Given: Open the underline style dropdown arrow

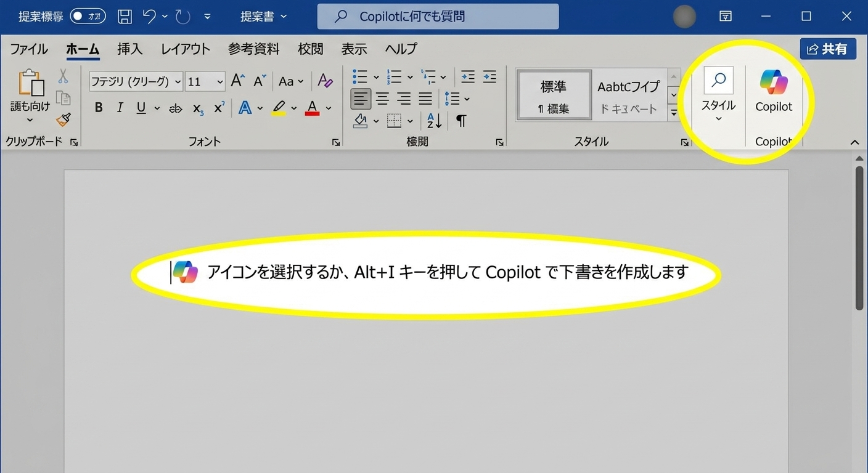Looking at the screenshot, I should tap(157, 108).
